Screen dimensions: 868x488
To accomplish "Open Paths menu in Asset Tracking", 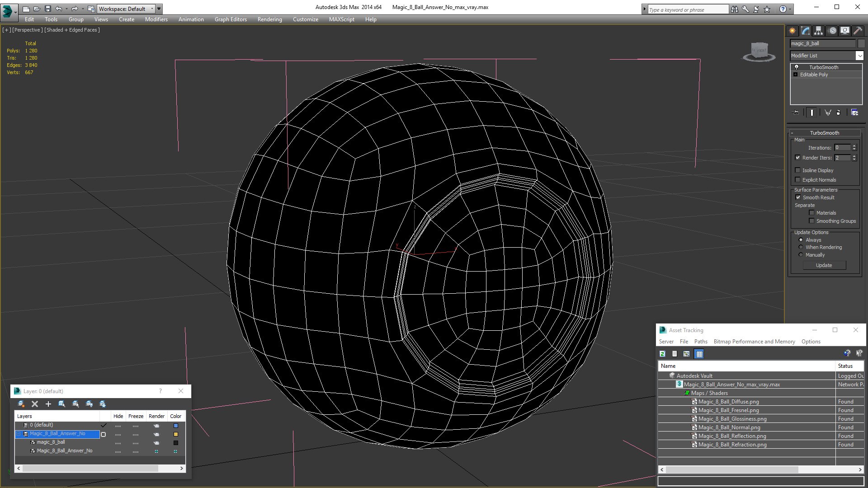I will click(701, 342).
